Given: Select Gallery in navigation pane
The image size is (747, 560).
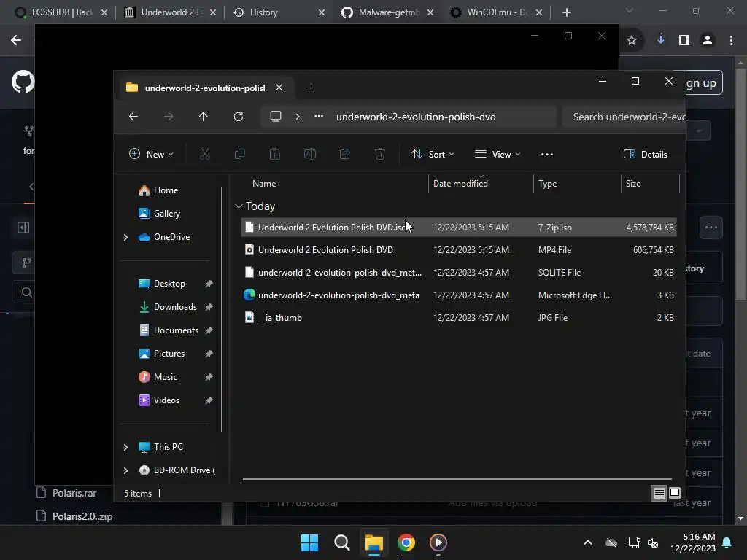Looking at the screenshot, I should click(160, 214).
